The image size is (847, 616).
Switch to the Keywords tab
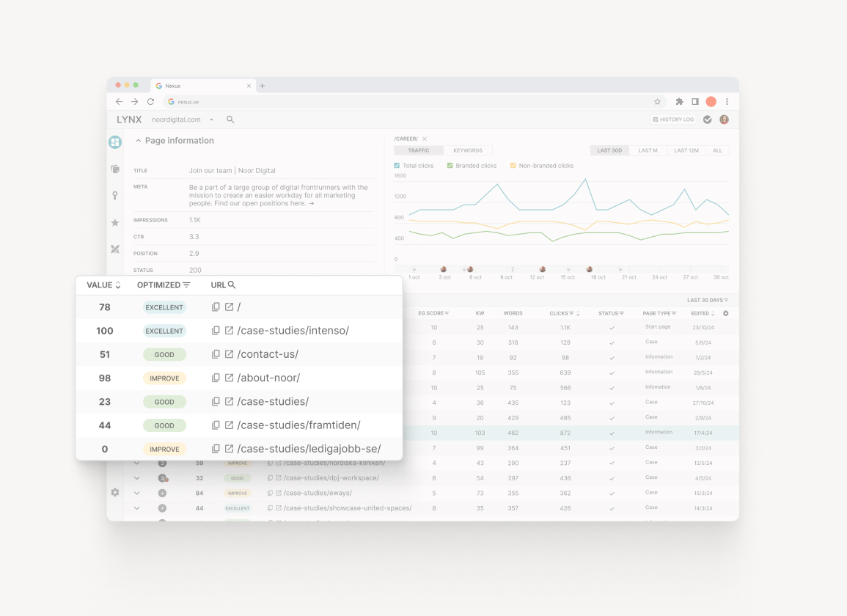click(x=468, y=150)
